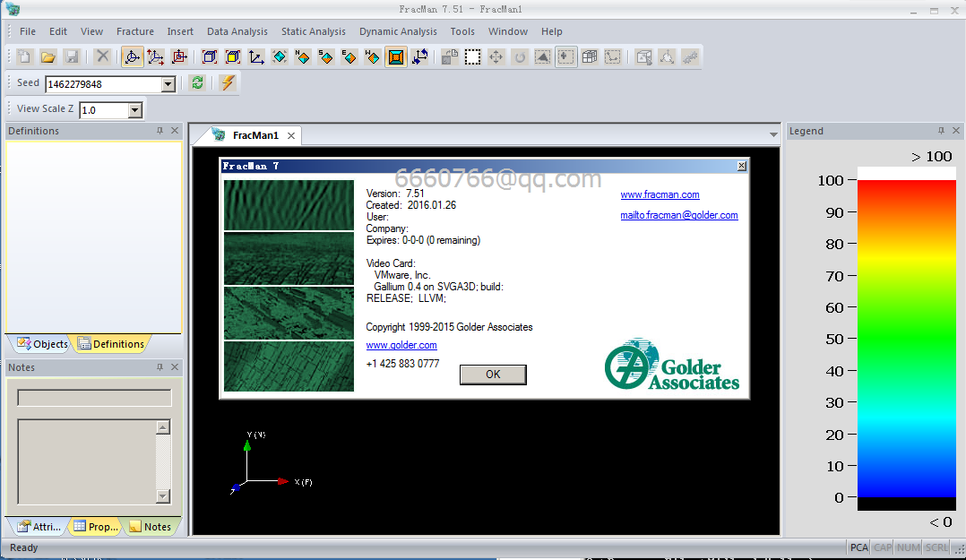Open the View menu
The height and width of the screenshot is (560, 966).
pos(91,31)
